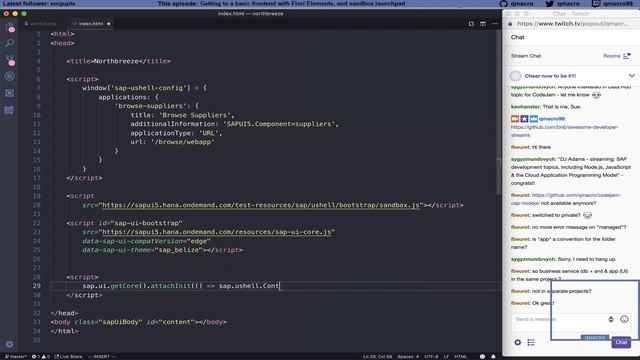Open the editor More Actions menu
The image size is (640, 360).
point(495,24)
